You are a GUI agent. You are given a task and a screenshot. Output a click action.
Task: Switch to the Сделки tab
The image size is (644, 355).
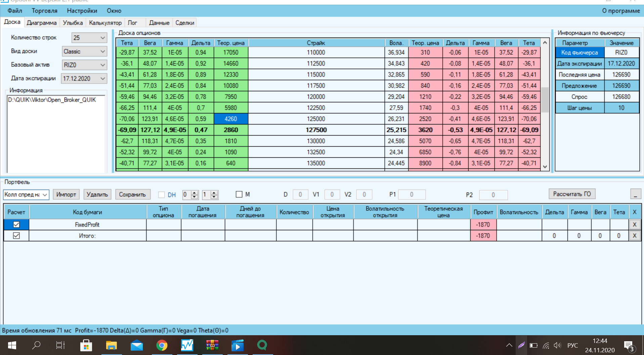pos(185,23)
